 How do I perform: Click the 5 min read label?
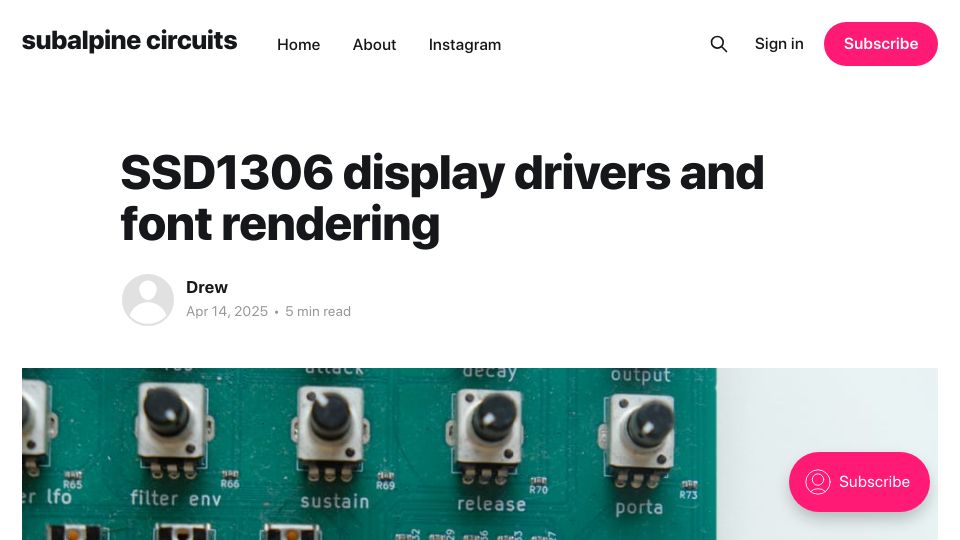[318, 312]
